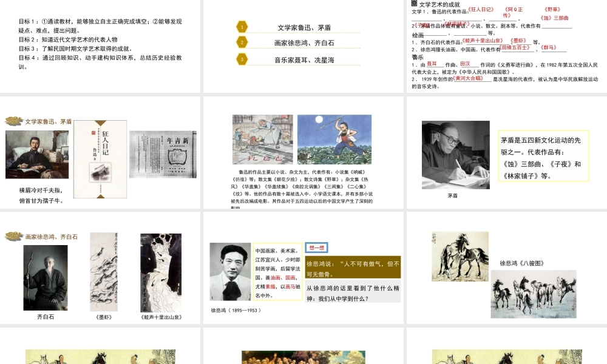
Task: Click the 齐白石 photo caption
Action: click(x=46, y=317)
